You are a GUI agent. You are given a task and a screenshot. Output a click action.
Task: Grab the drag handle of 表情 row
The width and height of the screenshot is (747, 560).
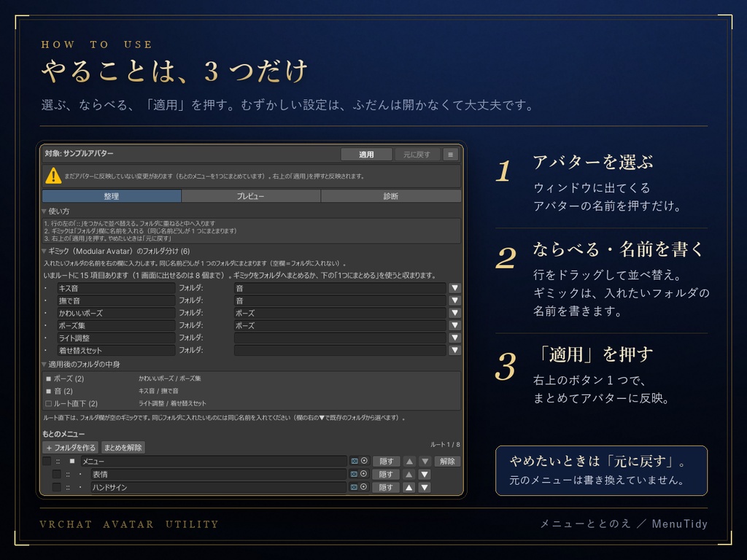pyautogui.click(x=68, y=474)
